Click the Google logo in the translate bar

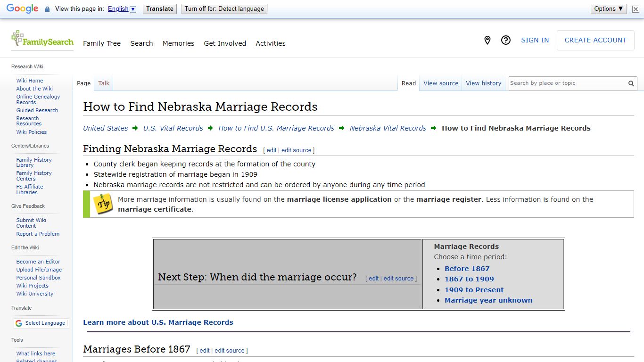pyautogui.click(x=22, y=8)
